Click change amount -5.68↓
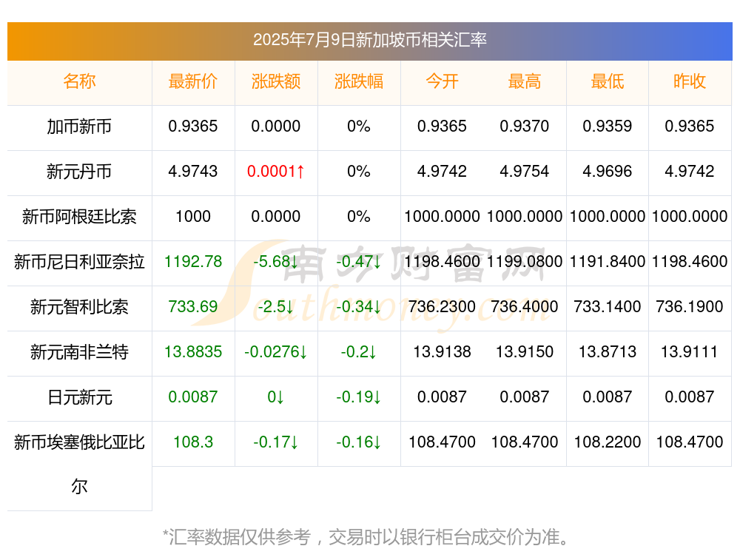740x560 pixels. (x=276, y=261)
